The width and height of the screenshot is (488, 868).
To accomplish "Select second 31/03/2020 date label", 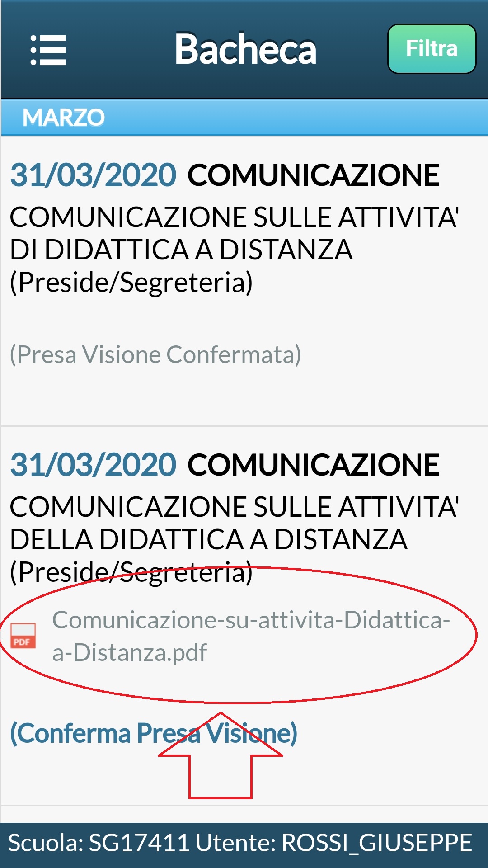I will click(x=93, y=465).
